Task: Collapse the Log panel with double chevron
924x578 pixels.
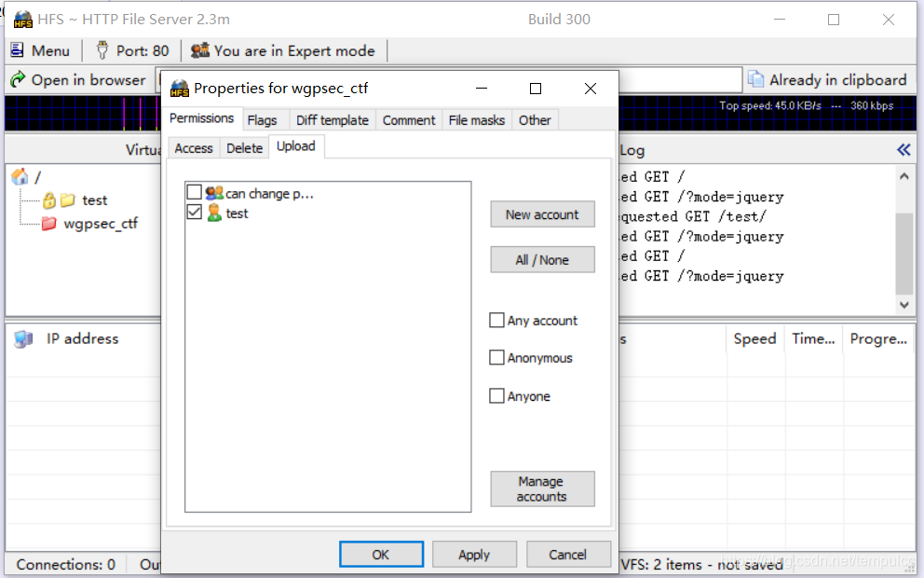Action: (x=904, y=150)
